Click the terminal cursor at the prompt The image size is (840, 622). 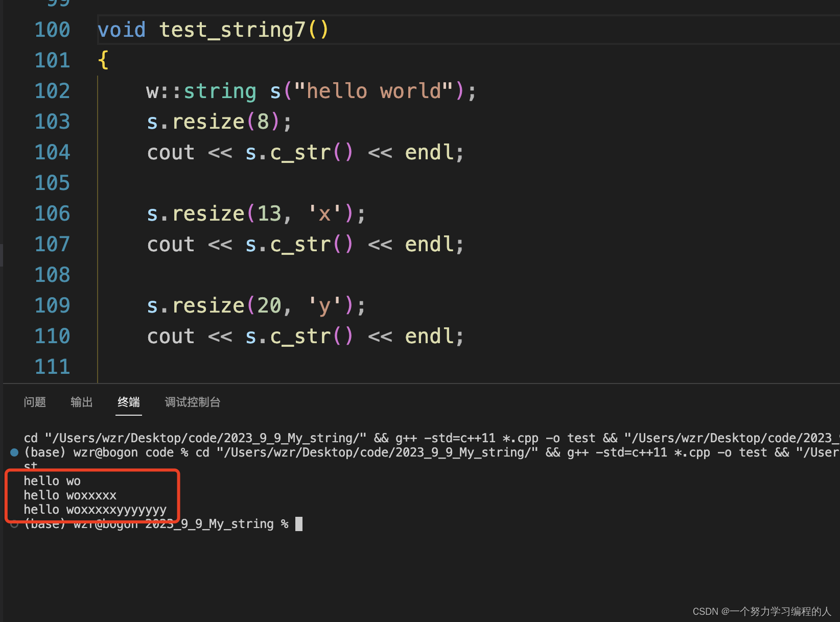299,524
